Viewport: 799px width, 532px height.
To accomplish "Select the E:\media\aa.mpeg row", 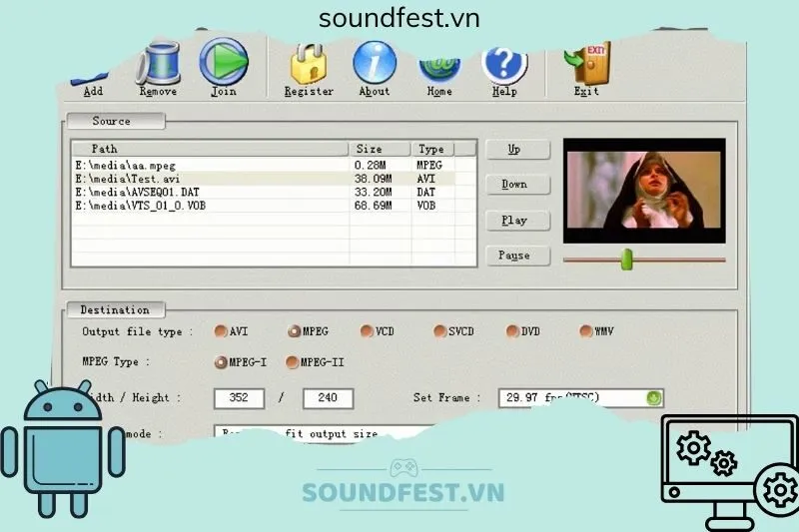I will [x=264, y=166].
